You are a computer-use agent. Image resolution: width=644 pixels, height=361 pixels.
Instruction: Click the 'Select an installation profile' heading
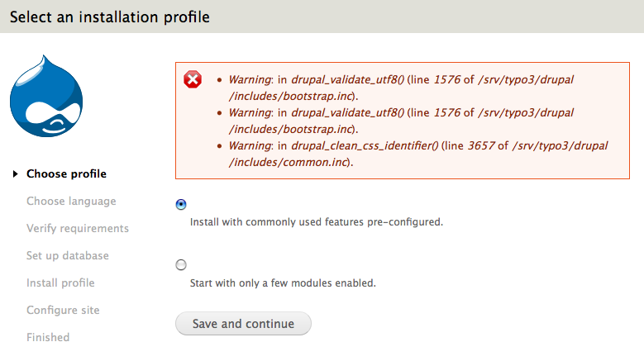click(109, 17)
